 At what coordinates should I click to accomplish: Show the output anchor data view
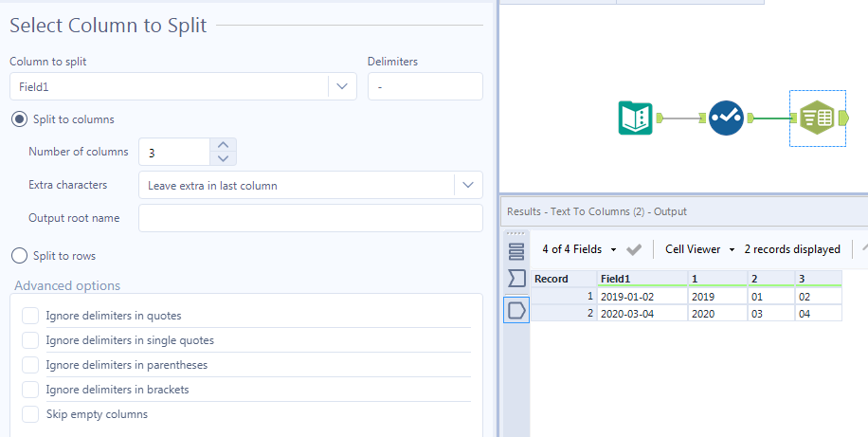pyautogui.click(x=515, y=310)
